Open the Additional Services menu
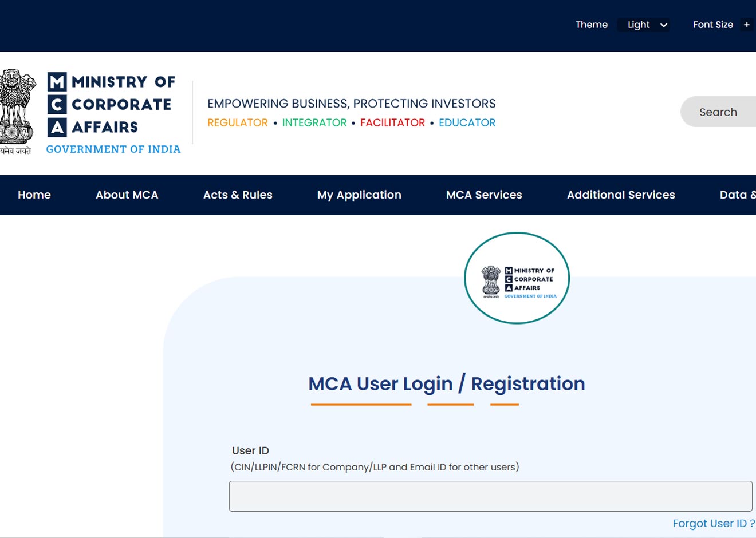Screen dimensions: 756x538 pos(620,195)
